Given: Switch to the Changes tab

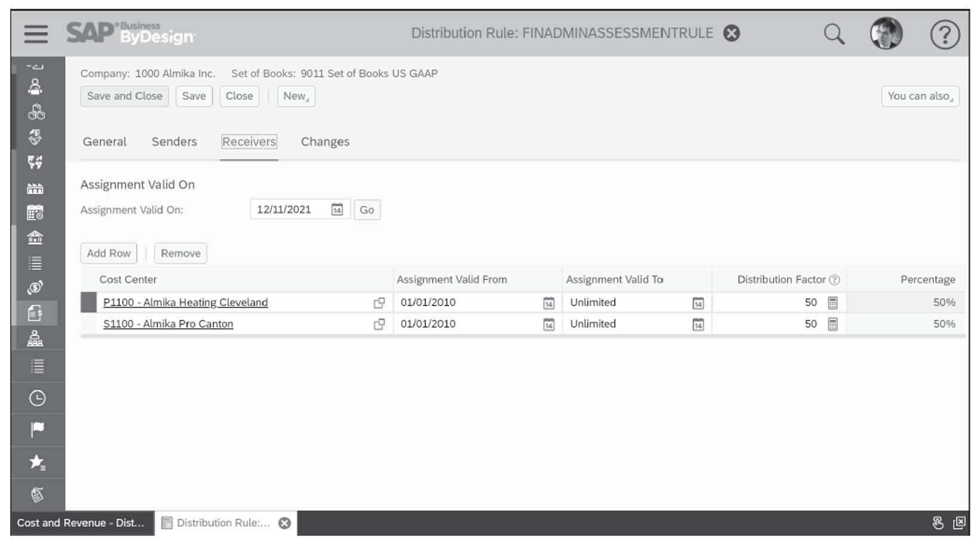Looking at the screenshot, I should coord(324,142).
